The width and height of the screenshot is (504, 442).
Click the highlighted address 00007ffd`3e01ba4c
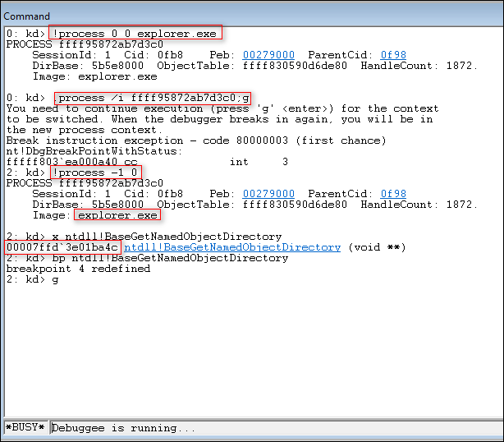click(62, 247)
